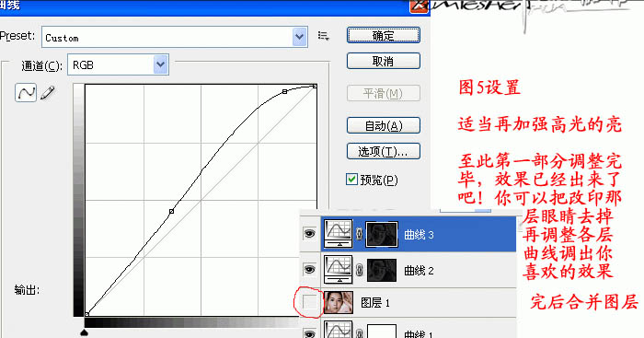
Task: Click the 自动(A) auto button
Action: tap(384, 125)
